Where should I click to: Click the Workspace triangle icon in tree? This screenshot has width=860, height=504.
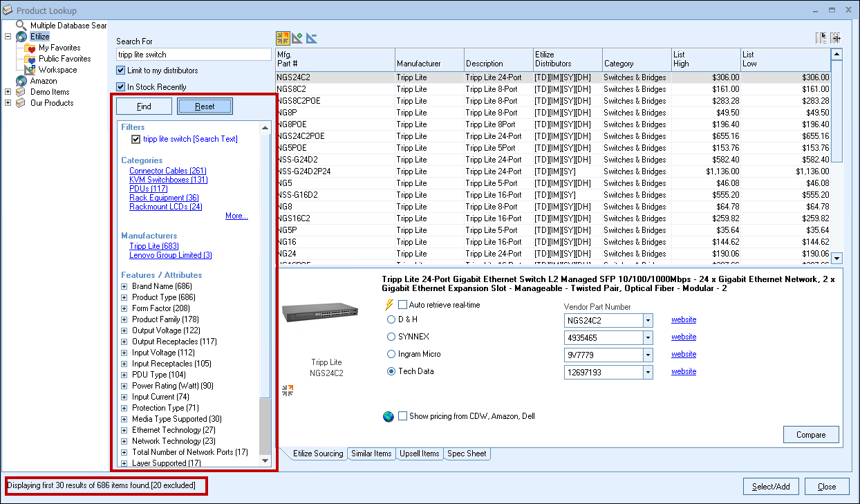30,70
